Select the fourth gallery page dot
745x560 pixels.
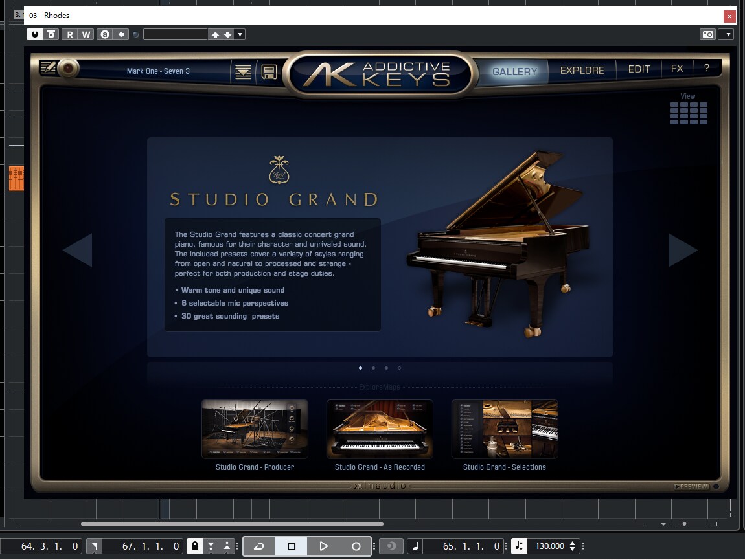click(x=399, y=368)
